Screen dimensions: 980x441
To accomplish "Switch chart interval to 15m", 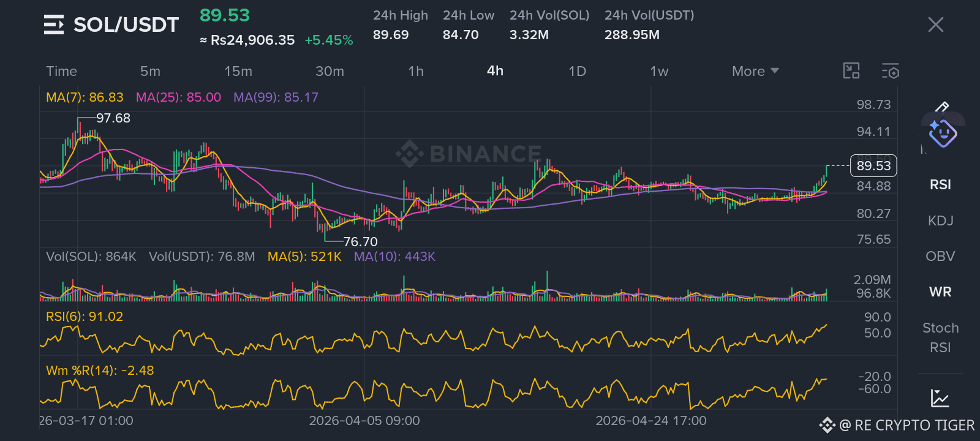I will point(238,71).
